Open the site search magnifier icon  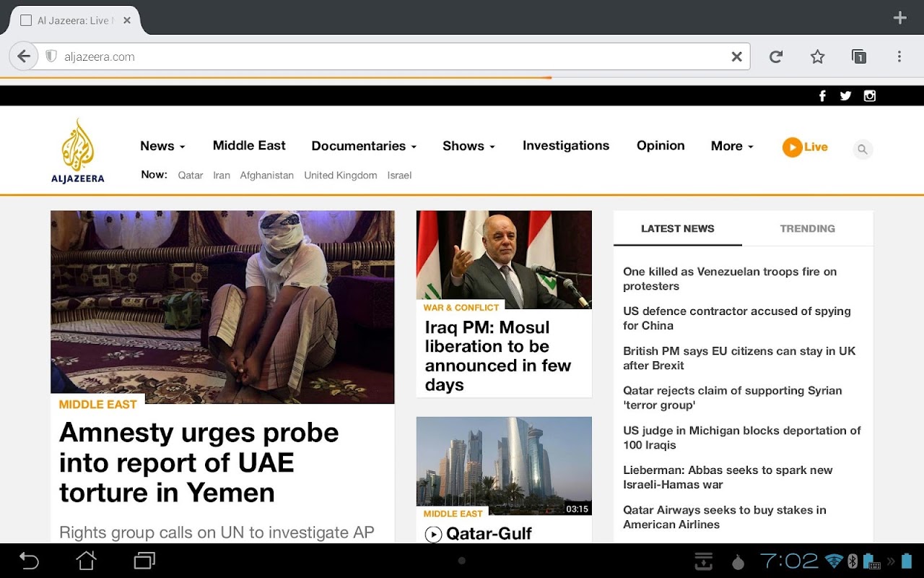tap(862, 150)
